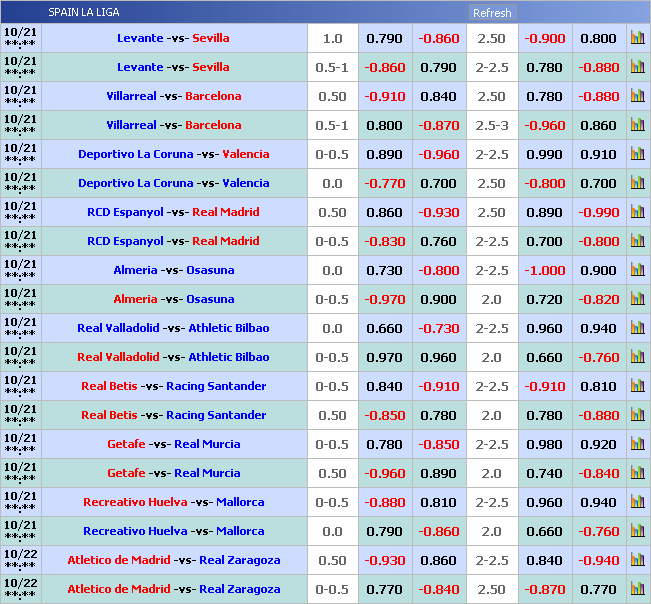
Task: Click the Refresh button in header
Action: (492, 13)
